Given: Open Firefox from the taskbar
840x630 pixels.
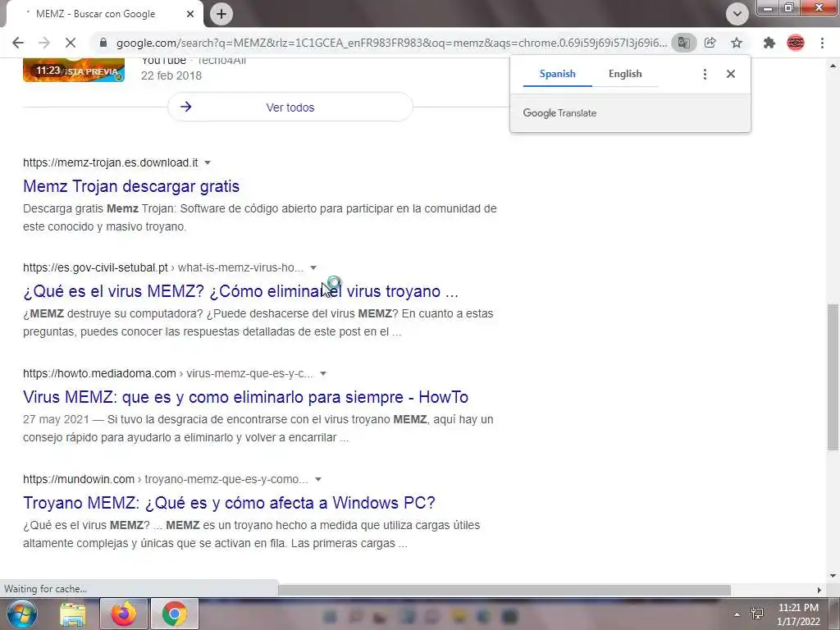Looking at the screenshot, I should (x=124, y=614).
